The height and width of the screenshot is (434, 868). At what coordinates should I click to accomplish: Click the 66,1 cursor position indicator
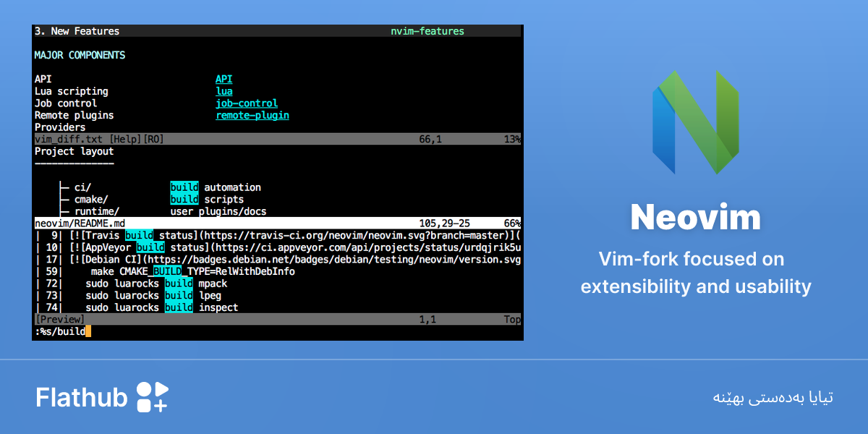(x=430, y=139)
